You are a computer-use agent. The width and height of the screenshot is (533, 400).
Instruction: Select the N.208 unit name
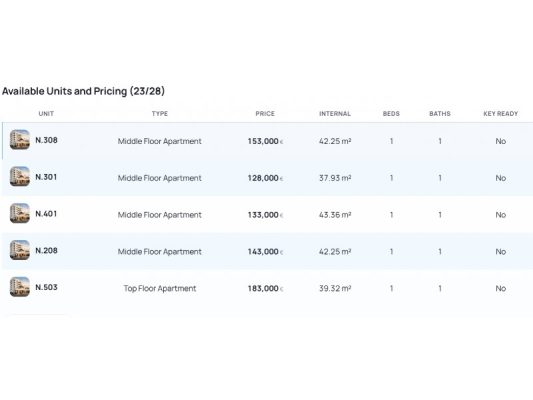tap(47, 250)
